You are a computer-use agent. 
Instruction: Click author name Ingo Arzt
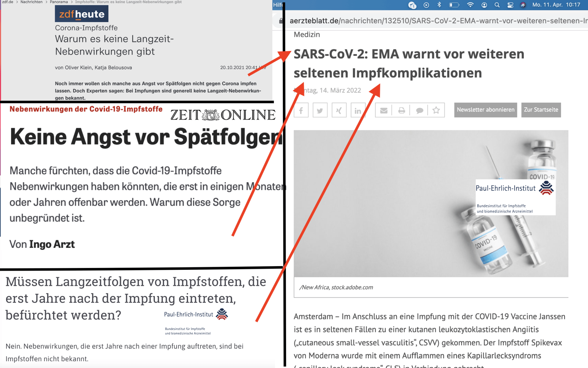point(52,244)
